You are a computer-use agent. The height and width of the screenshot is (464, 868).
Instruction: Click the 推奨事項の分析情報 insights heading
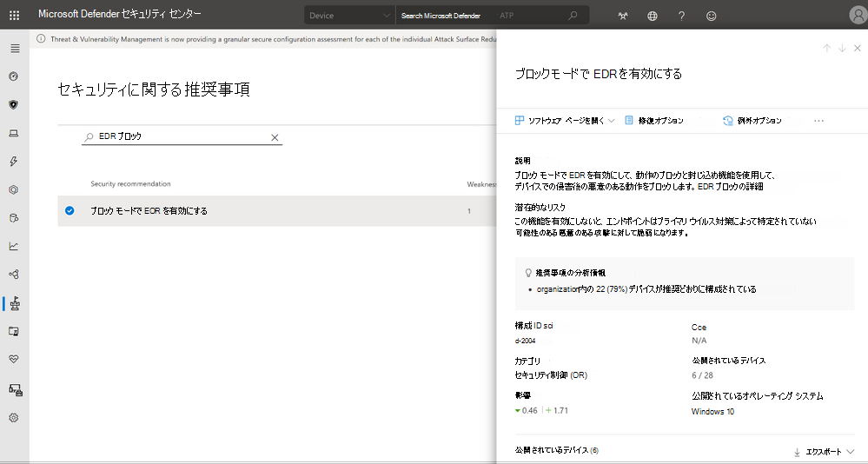(570, 273)
